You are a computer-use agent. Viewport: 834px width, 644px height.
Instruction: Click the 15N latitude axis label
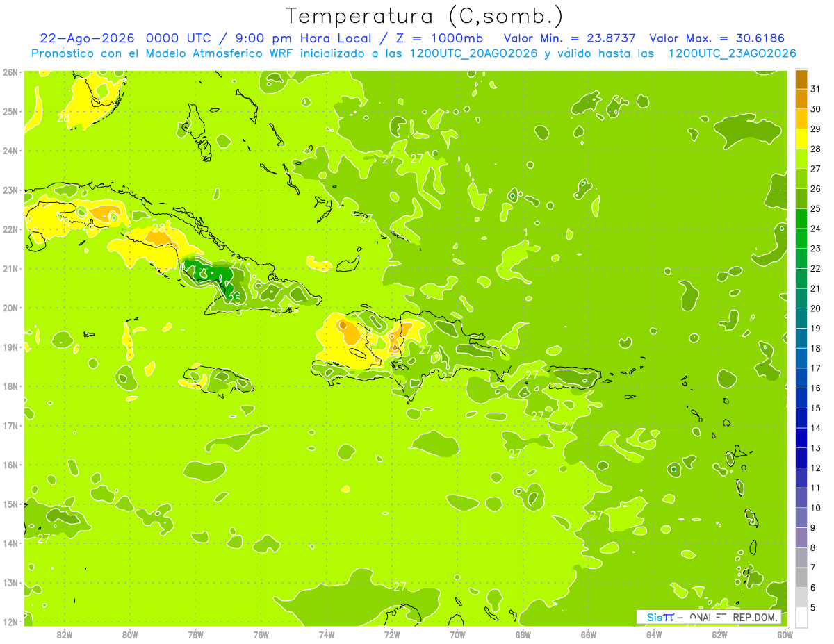point(10,504)
